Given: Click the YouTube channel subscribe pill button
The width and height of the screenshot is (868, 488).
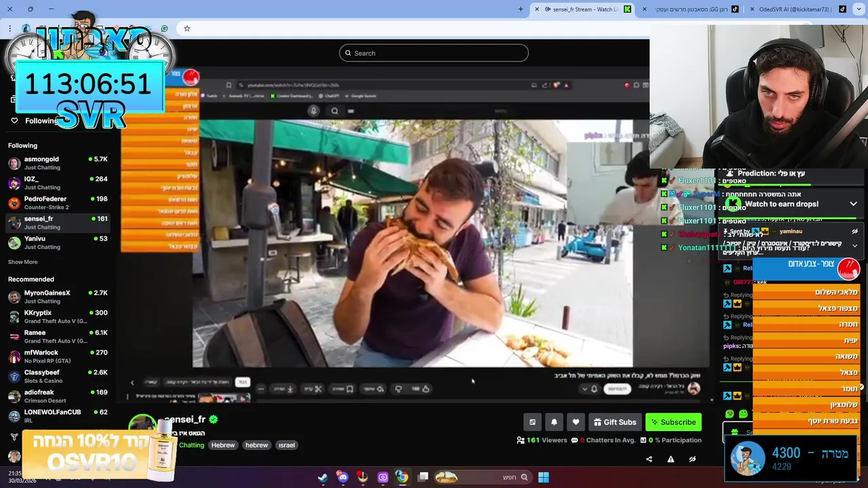Looking at the screenshot, I should click(616, 389).
